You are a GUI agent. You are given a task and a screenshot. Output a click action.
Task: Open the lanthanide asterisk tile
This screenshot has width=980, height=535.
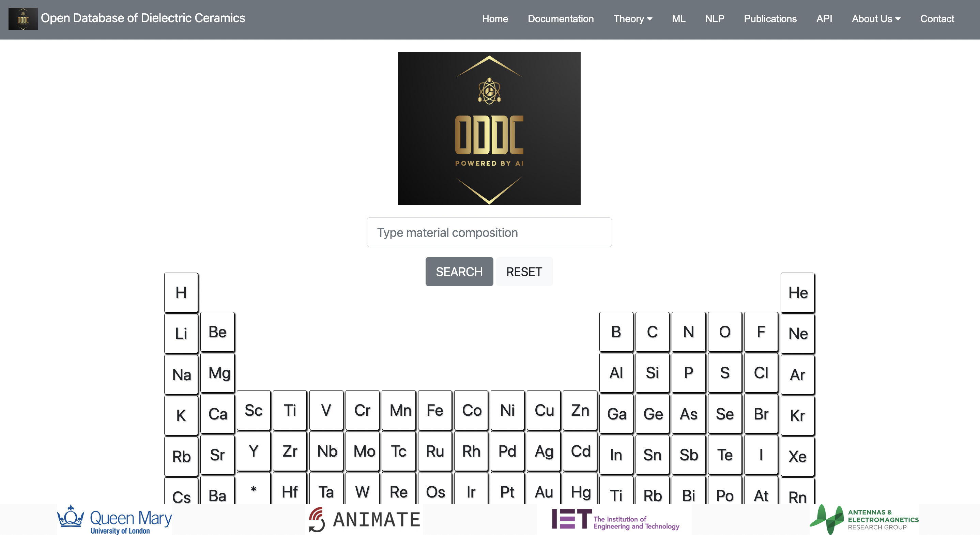254,490
